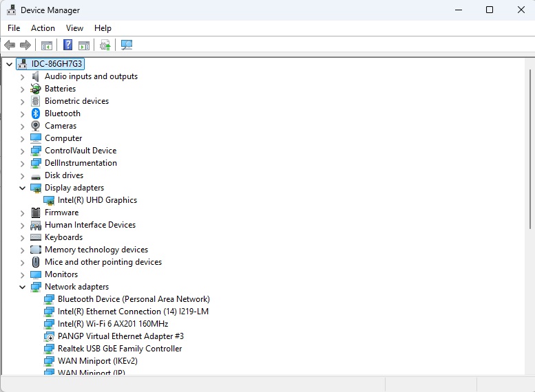Select Realtek USB GbE Family Controller

tap(120, 349)
